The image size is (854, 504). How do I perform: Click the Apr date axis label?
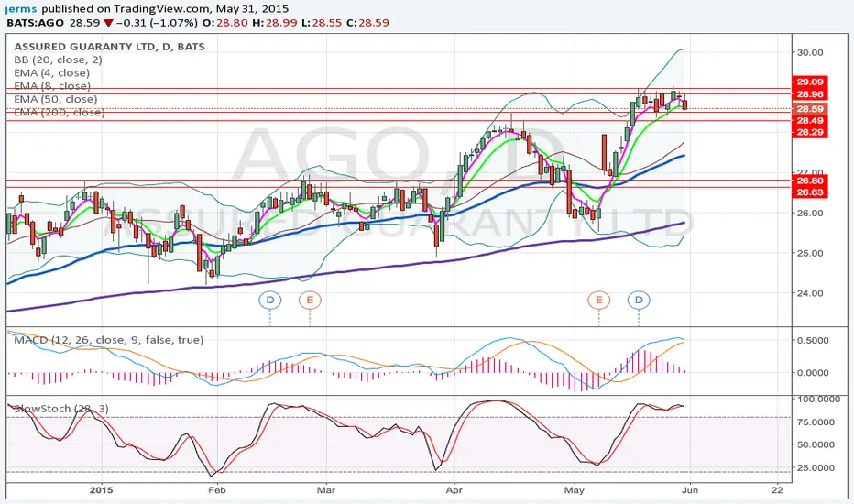(x=454, y=490)
